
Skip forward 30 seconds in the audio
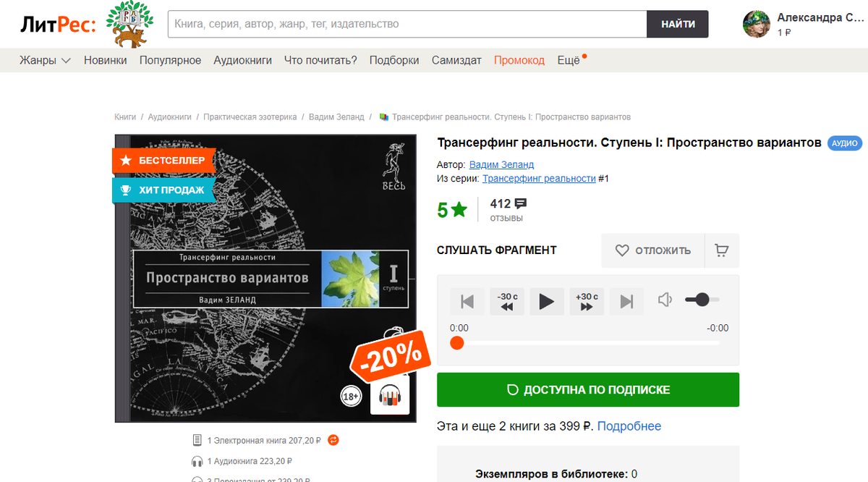(587, 301)
